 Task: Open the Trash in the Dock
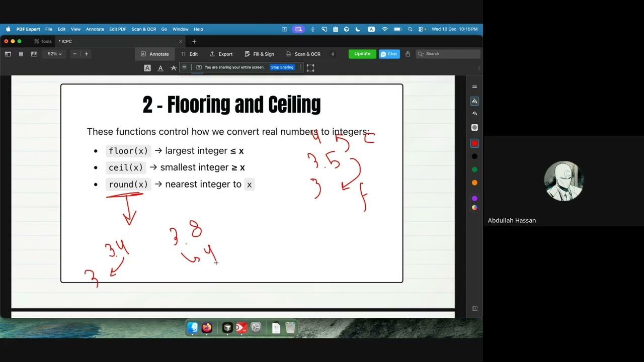point(290,328)
